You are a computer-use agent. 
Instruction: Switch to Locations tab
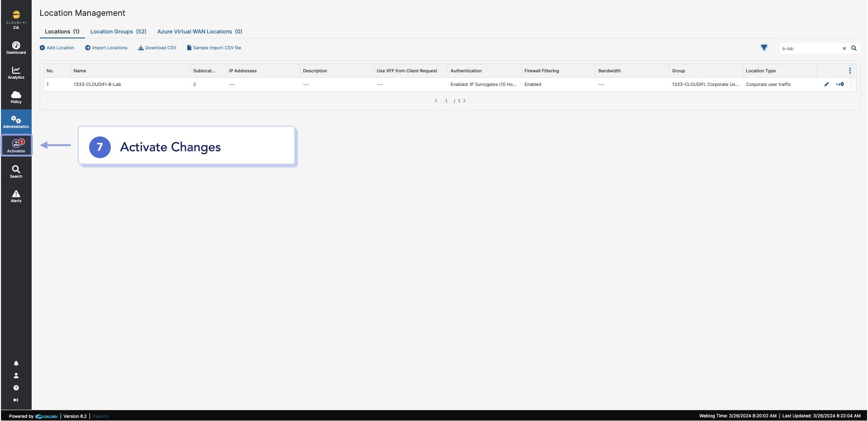[x=62, y=32]
